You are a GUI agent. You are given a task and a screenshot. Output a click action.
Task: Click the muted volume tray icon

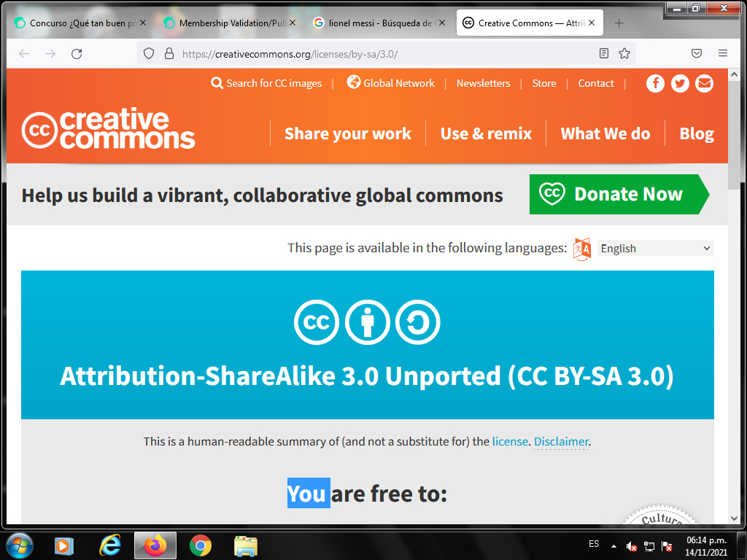pyautogui.click(x=632, y=546)
